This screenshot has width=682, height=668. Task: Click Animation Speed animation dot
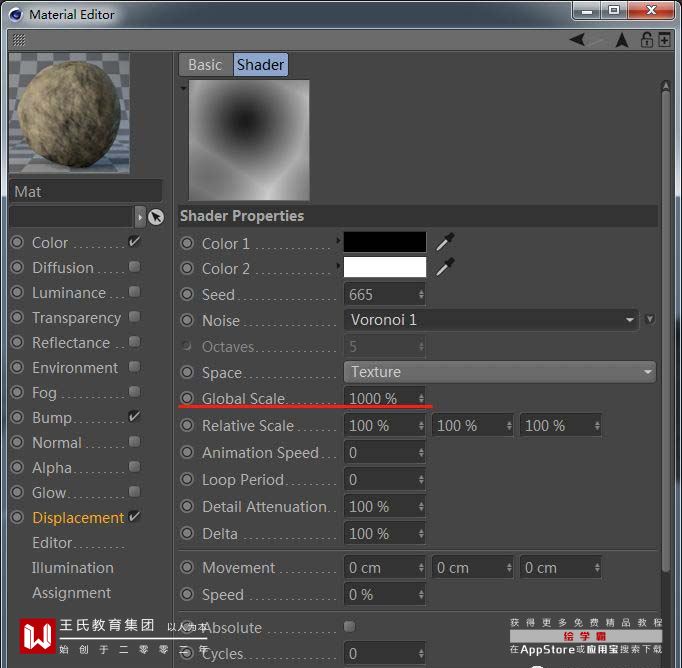point(187,452)
